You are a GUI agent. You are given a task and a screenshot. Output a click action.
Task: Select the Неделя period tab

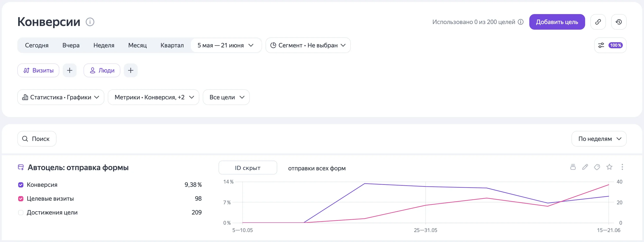104,45
